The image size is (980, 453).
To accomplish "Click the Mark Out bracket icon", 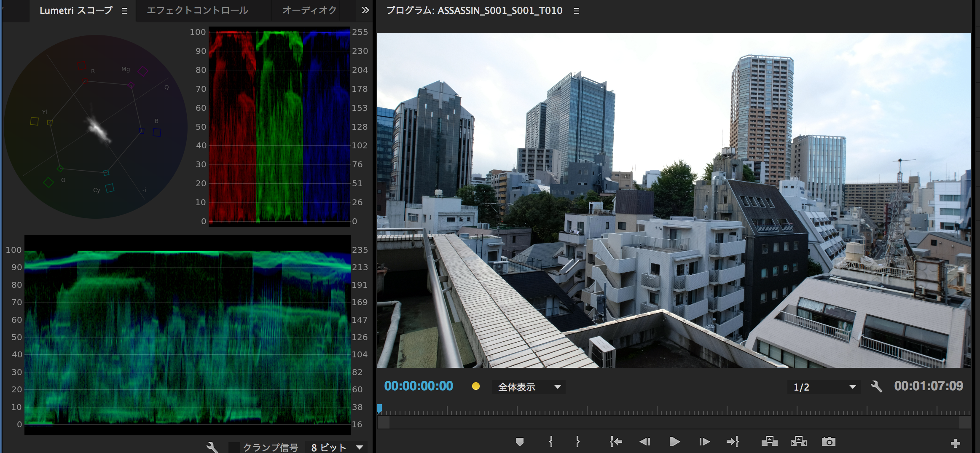I will pos(577,442).
